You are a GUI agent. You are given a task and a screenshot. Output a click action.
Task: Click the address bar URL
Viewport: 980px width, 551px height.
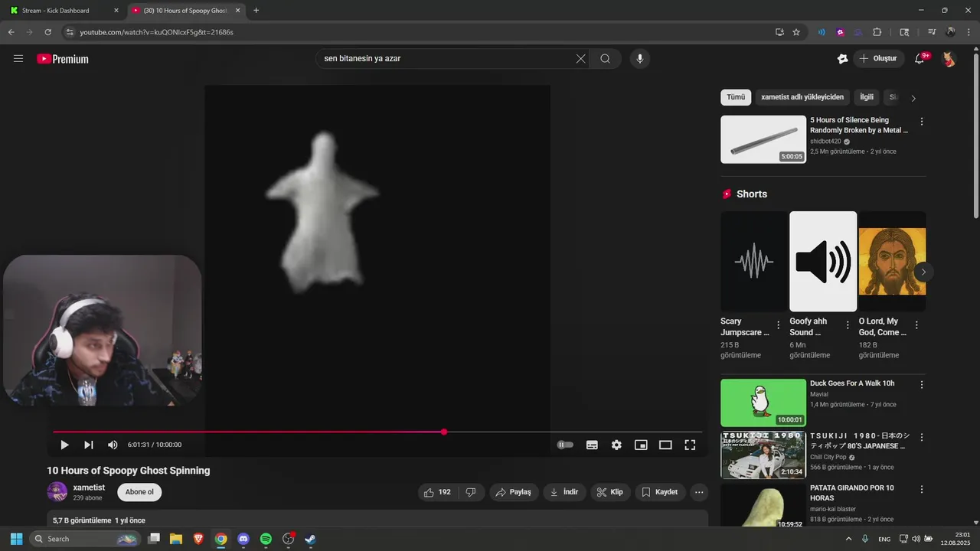point(157,32)
